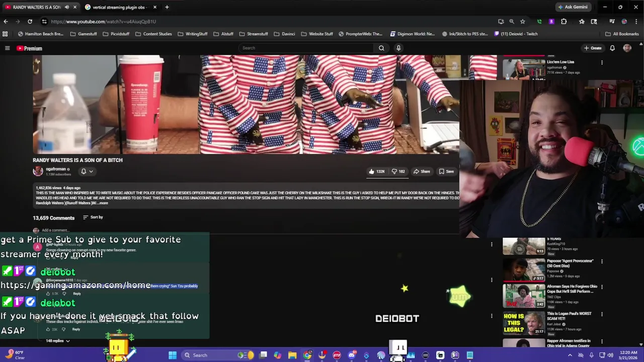The height and width of the screenshot is (362, 644).
Task: Open a new browser tab
Action: click(x=167, y=7)
